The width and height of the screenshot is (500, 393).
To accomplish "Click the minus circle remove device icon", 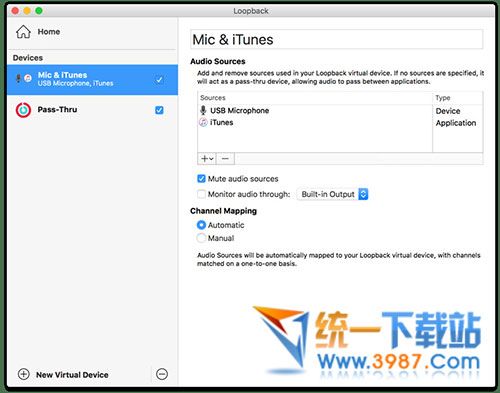I will (162, 374).
